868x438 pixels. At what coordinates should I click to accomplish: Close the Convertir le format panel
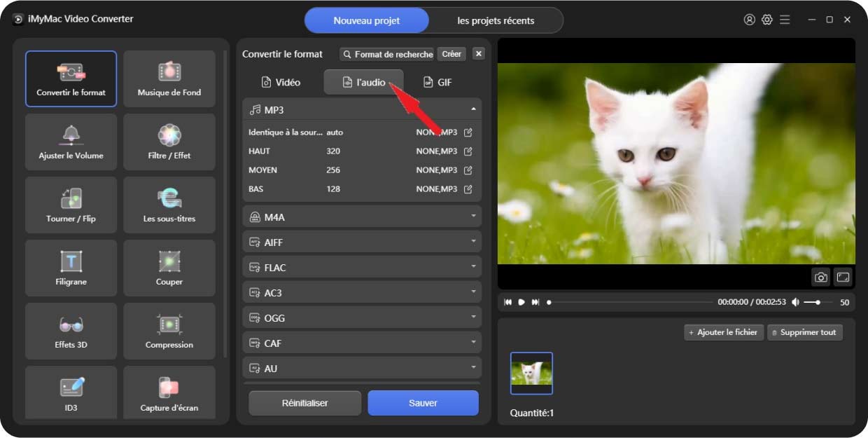[479, 54]
